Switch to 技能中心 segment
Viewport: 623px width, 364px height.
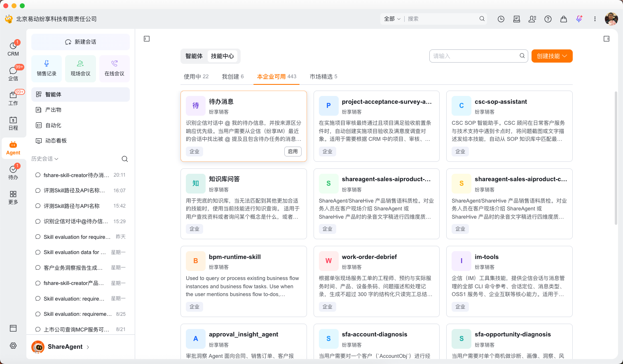222,56
